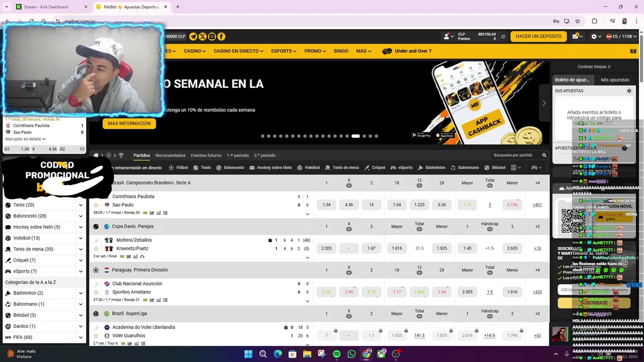Click Búsqueda por partido search field
The height and width of the screenshot is (362, 644).
(x=515, y=155)
